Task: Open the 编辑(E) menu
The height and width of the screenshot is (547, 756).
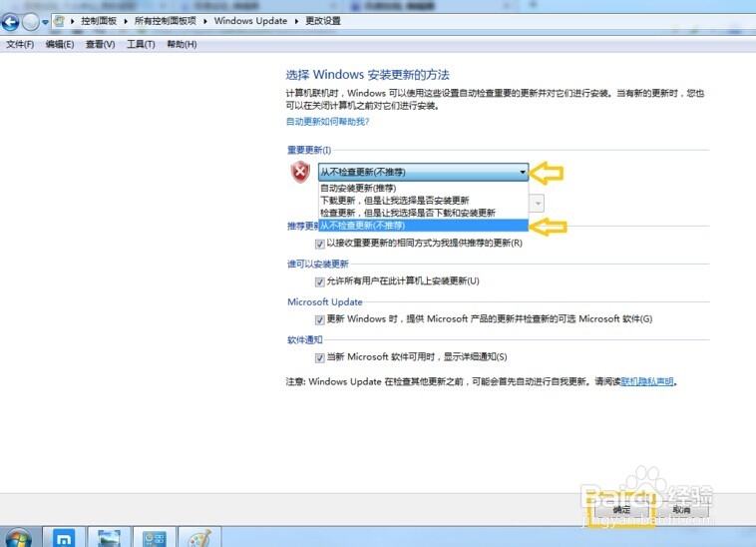Action: (x=60, y=44)
